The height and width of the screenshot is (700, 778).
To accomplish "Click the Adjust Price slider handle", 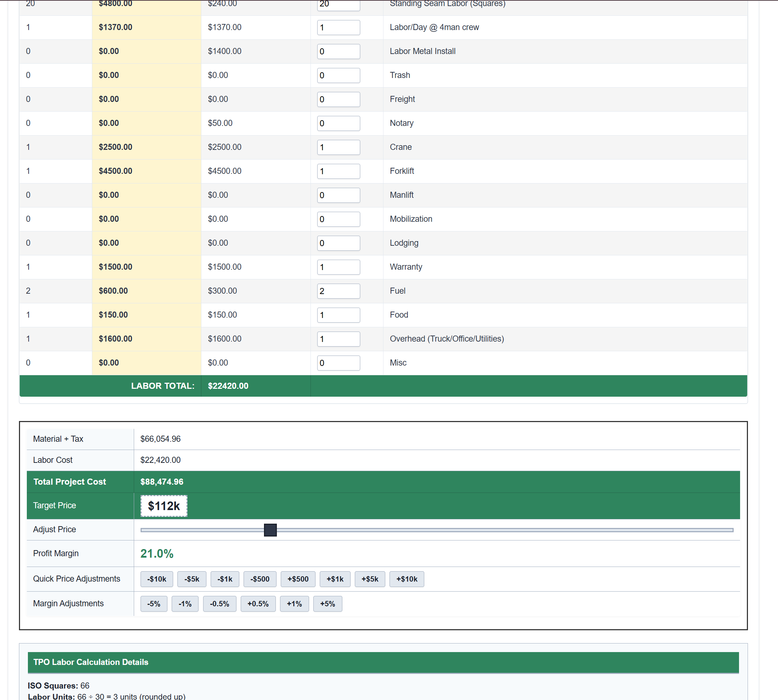I will (270, 530).
